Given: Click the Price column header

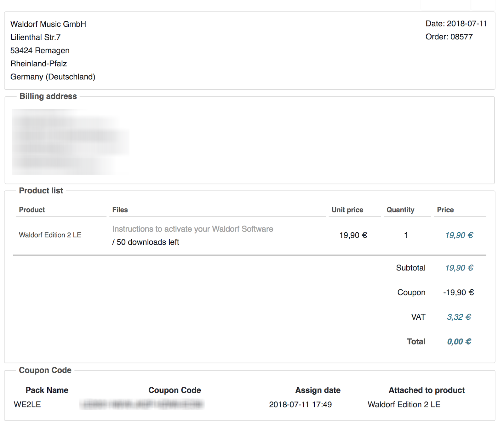Looking at the screenshot, I should 445,210.
